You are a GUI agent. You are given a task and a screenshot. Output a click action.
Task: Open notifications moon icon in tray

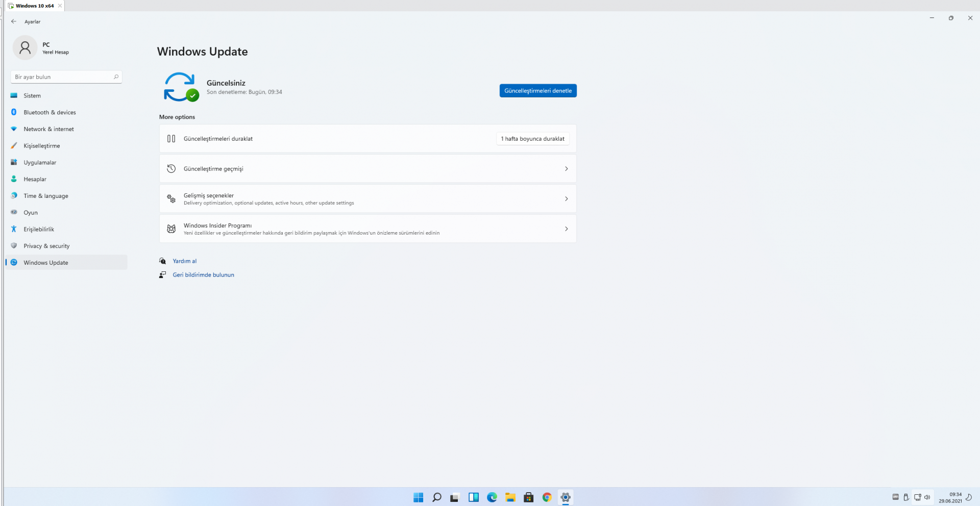[x=969, y=497]
